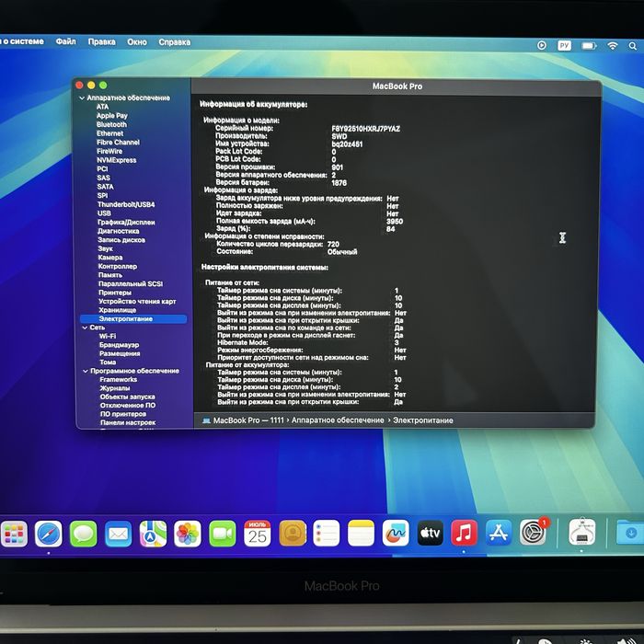Click Состояние value Обычный
Image resolution: width=644 pixels, height=644 pixels.
point(342,252)
